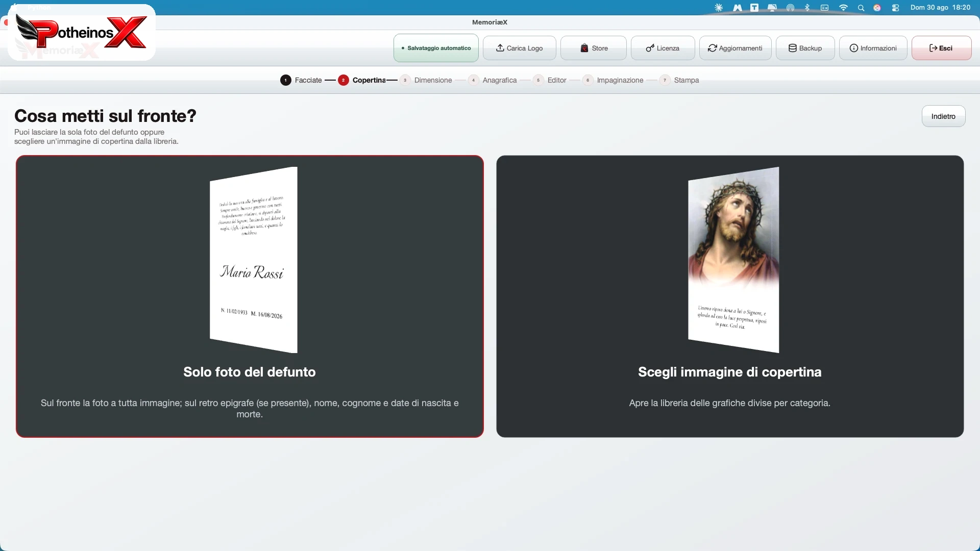
Task: Open the Wi-Fi menu
Action: pyautogui.click(x=843, y=8)
